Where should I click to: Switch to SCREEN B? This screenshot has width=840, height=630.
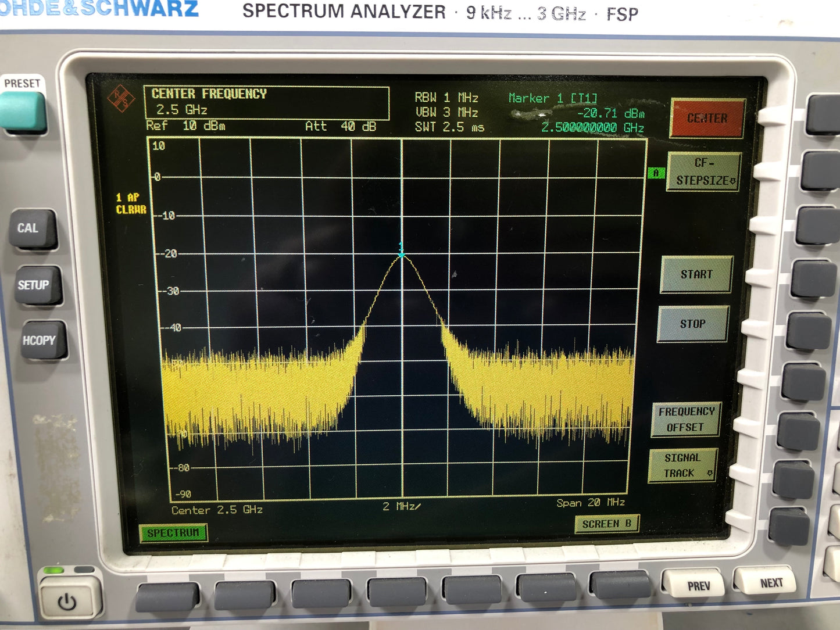coord(606,524)
